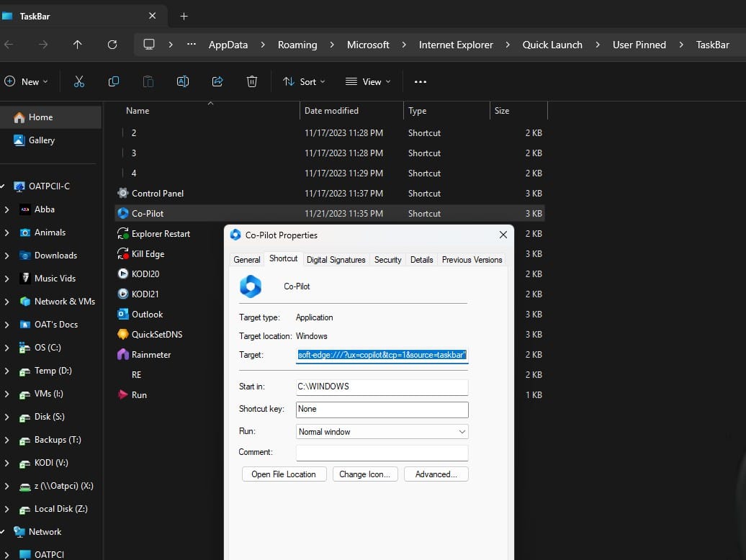This screenshot has height=560, width=746.
Task: Switch to the Security tab
Action: click(x=387, y=260)
